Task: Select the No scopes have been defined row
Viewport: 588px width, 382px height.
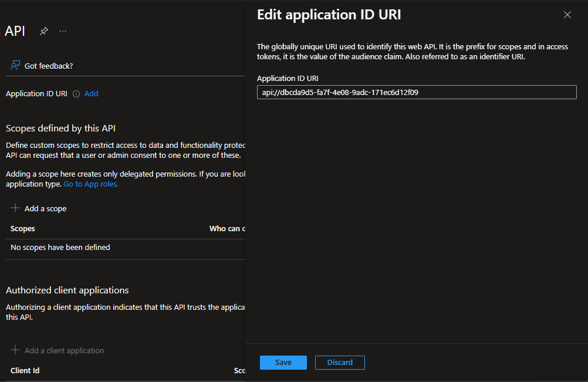Action: [60, 248]
